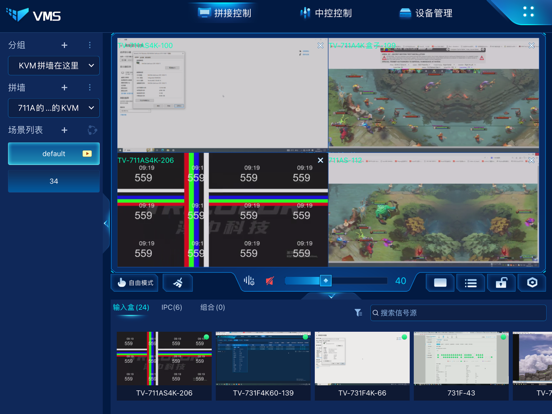Click the yellow play icon on default scene
552x414 pixels.
pos(87,153)
